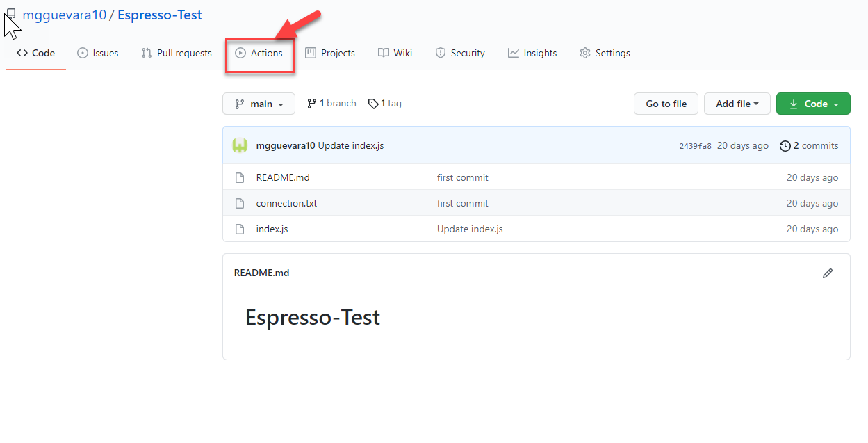
Task: View the 1 branch link
Action: click(x=331, y=104)
